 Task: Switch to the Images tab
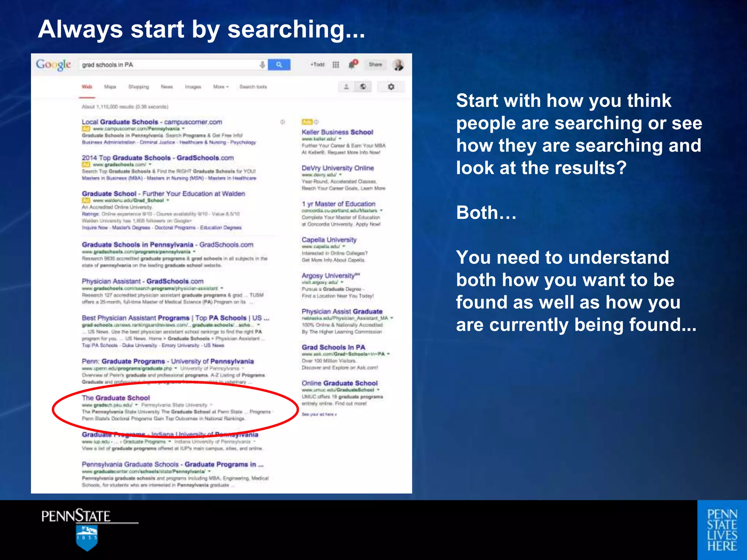193,87
